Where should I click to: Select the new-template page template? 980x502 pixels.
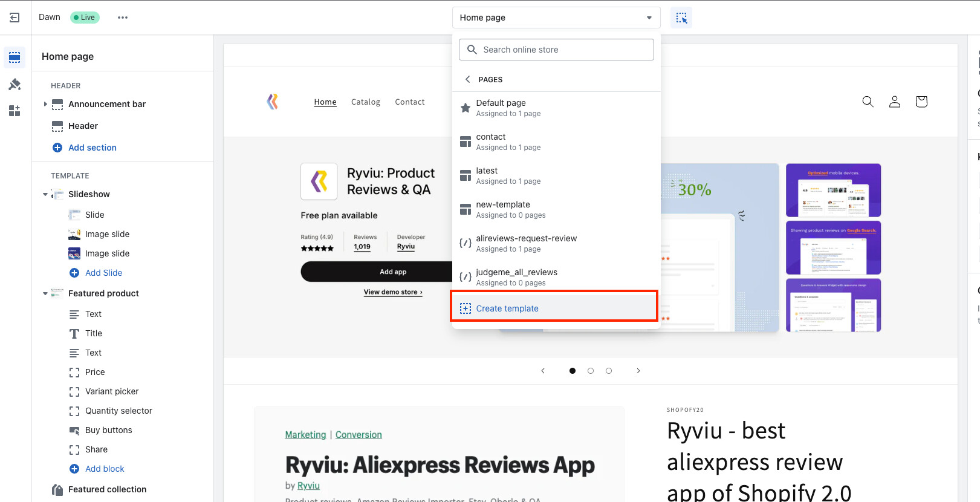coord(556,210)
